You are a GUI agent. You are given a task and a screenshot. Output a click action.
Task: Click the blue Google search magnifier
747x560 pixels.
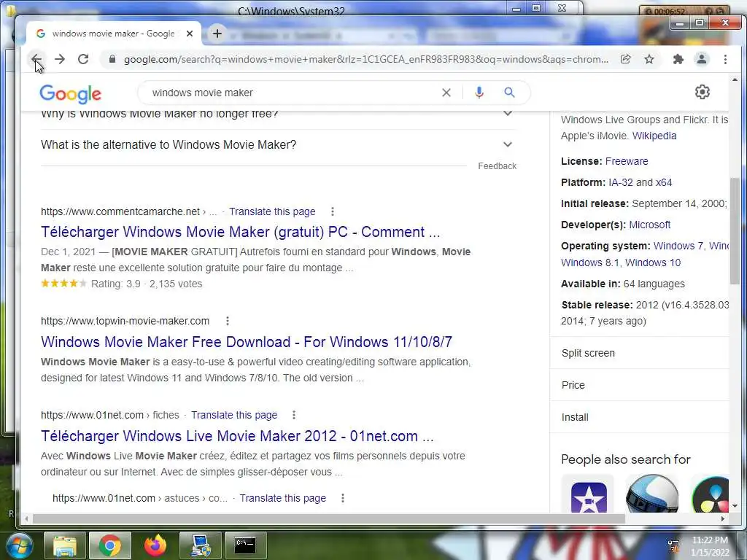tap(509, 93)
